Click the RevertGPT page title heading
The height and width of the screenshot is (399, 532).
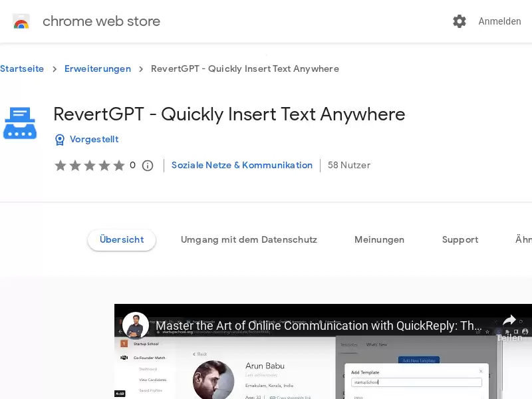pos(229,114)
